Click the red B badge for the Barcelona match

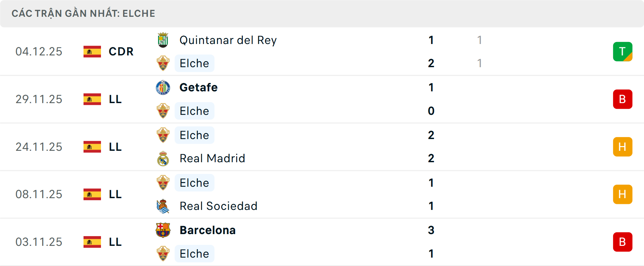coord(623,242)
